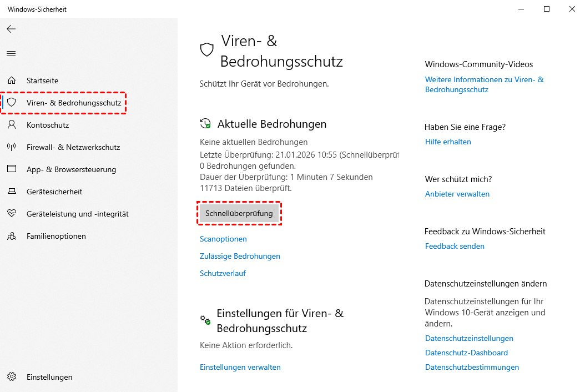Open the Datenschutz-Dashboard link
Screen dimensions: 585x392
[x=466, y=353]
